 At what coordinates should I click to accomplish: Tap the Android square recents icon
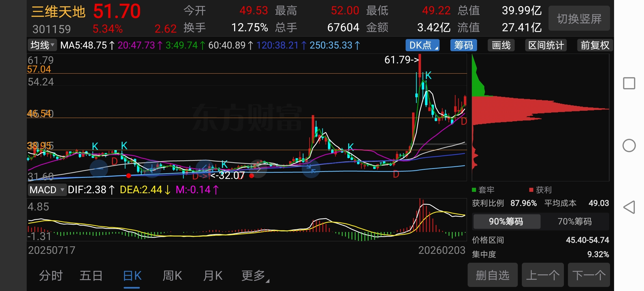click(629, 83)
